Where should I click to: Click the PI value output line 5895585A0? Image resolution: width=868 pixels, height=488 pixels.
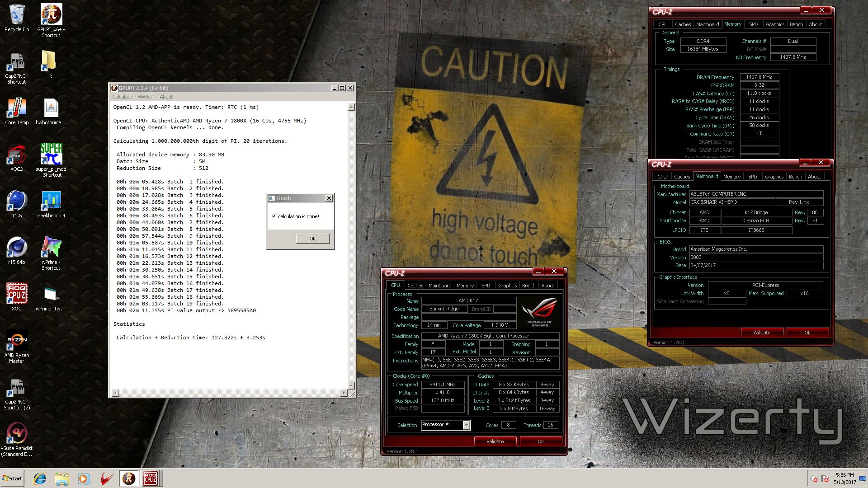(x=186, y=310)
